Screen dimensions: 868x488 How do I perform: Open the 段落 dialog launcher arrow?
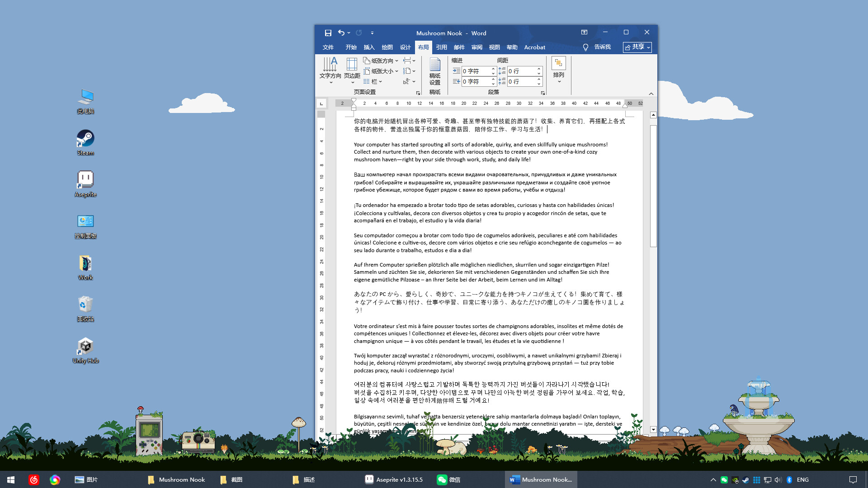[542, 93]
